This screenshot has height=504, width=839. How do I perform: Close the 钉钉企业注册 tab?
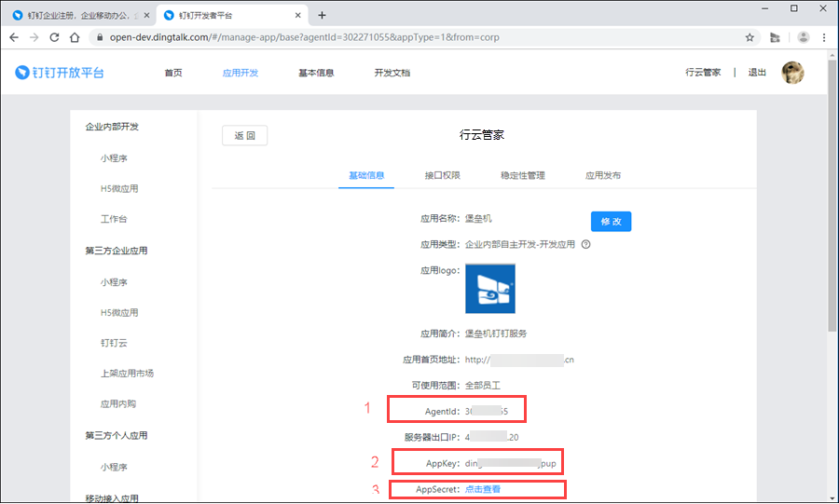pos(146,16)
